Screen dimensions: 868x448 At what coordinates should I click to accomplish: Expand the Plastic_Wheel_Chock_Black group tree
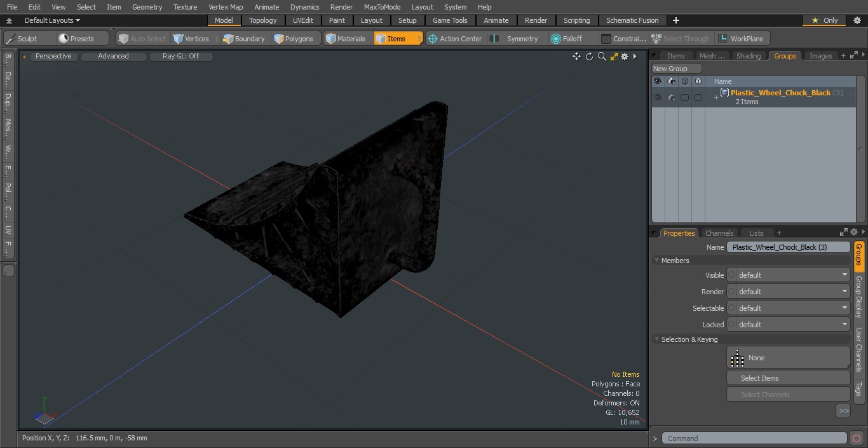716,97
